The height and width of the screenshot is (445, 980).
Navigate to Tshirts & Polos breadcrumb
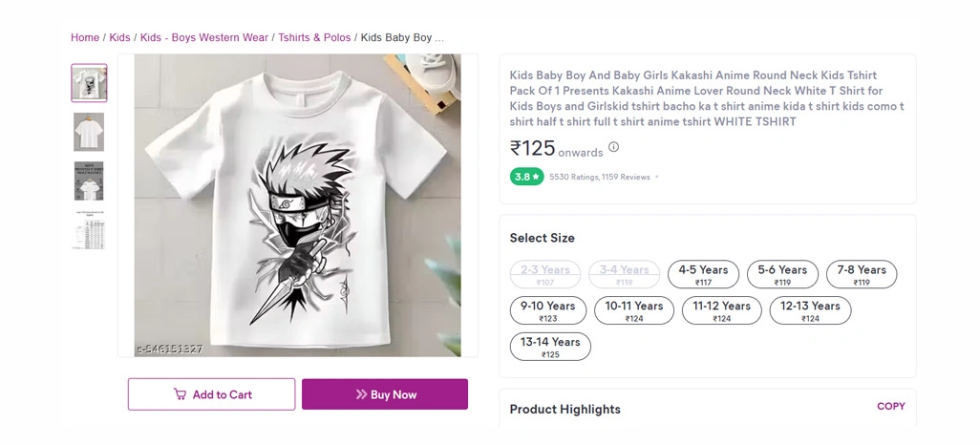pos(314,37)
